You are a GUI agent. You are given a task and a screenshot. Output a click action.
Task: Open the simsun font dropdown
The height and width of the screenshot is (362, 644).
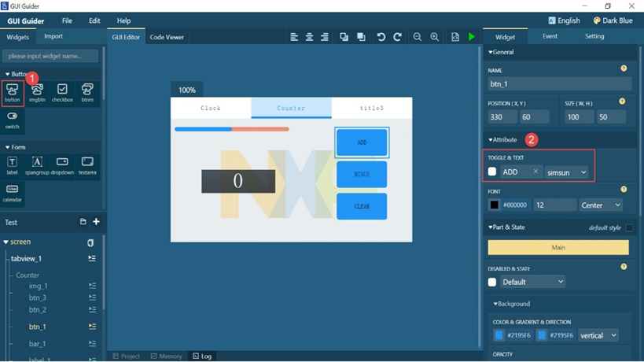(x=566, y=172)
